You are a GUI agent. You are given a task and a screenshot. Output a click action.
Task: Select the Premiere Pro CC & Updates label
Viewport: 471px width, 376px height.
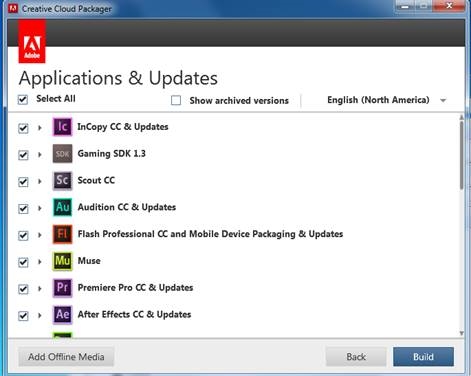click(135, 288)
